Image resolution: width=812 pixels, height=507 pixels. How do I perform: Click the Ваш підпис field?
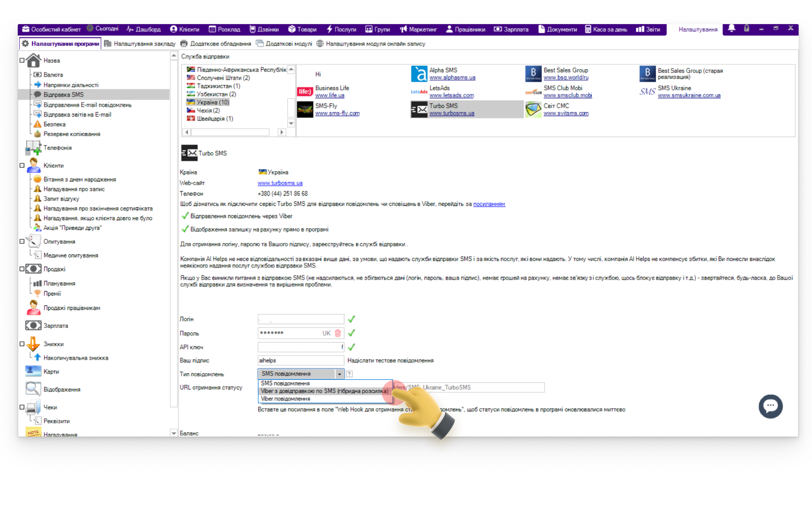pos(301,360)
